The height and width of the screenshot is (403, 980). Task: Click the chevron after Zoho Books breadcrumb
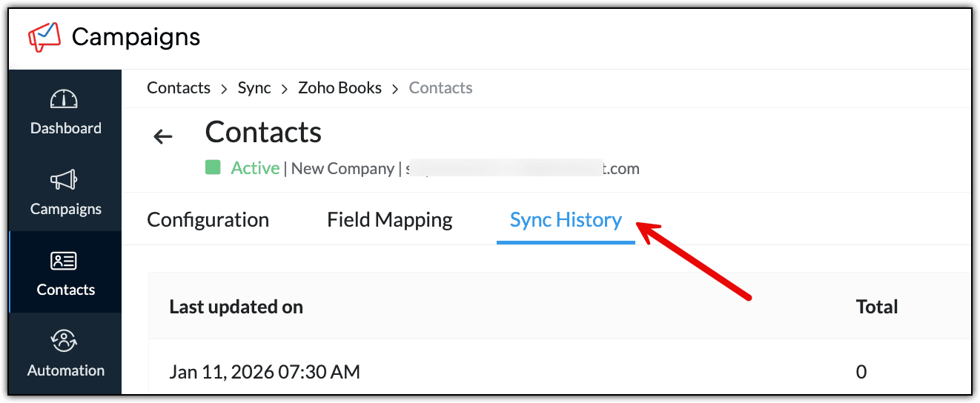click(x=395, y=89)
